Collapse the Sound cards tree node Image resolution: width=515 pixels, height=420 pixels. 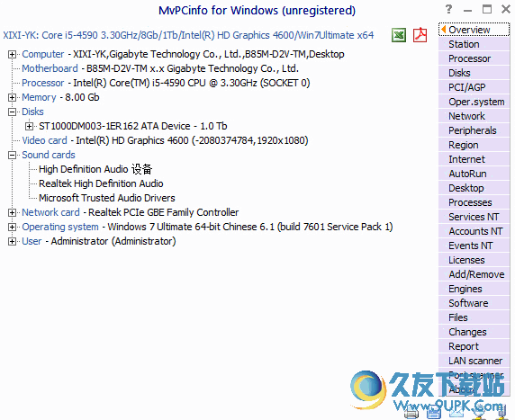(x=12, y=156)
